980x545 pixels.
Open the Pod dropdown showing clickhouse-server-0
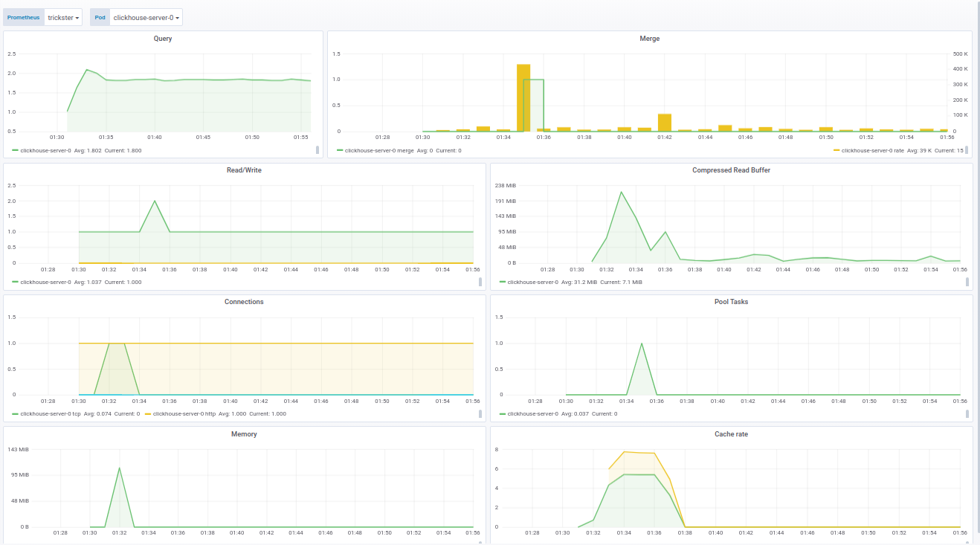(146, 17)
